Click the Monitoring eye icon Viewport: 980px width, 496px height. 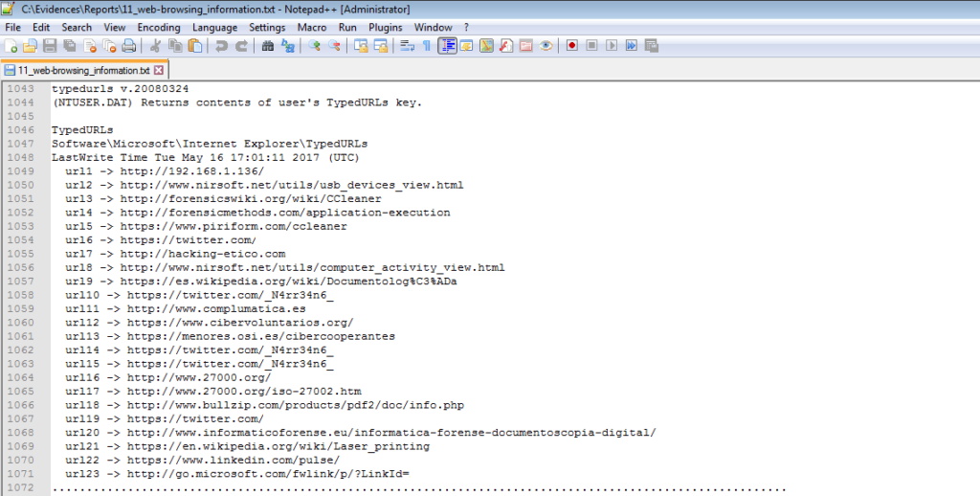[x=546, y=45]
